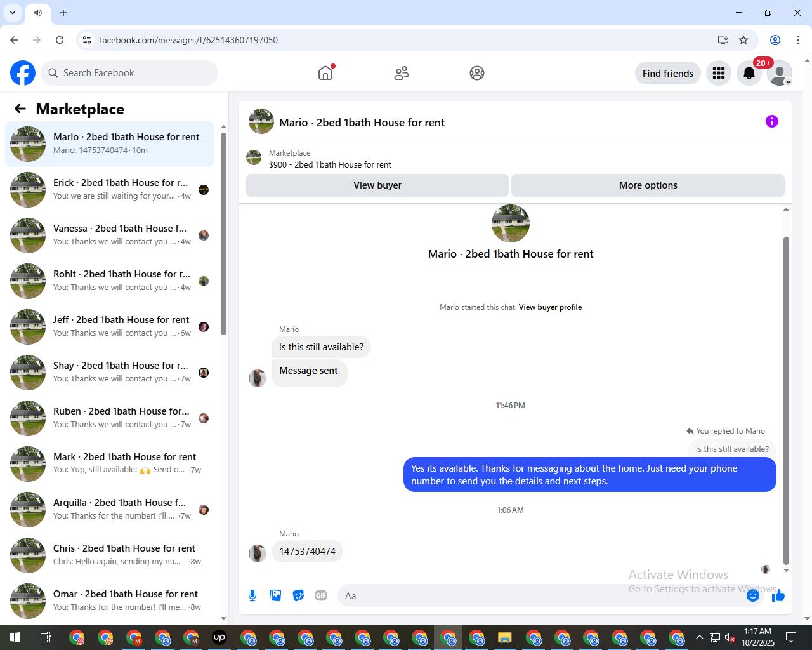The width and height of the screenshot is (812, 650).
Task: Open the Ruben conversation in the list
Action: coord(109,418)
